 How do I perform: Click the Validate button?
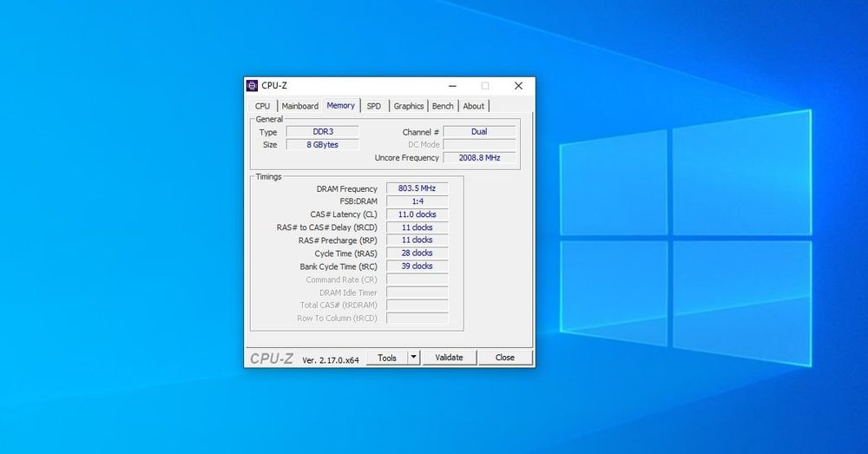[449, 358]
